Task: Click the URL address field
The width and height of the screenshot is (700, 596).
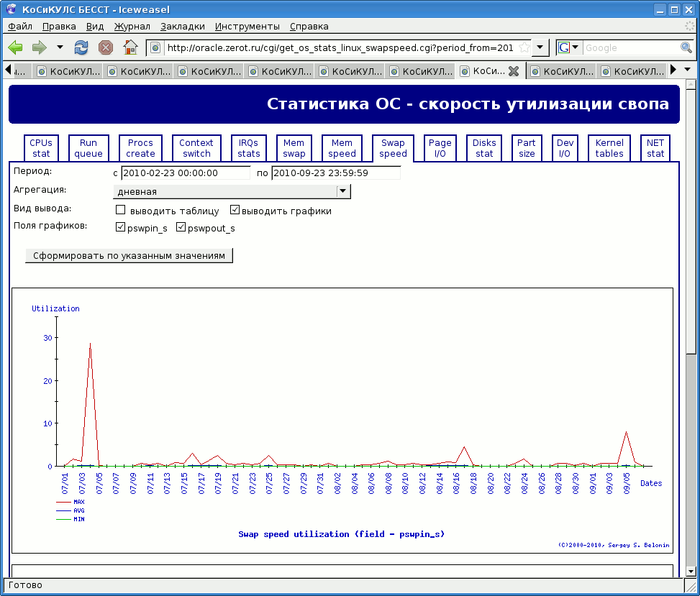Action: click(340, 47)
